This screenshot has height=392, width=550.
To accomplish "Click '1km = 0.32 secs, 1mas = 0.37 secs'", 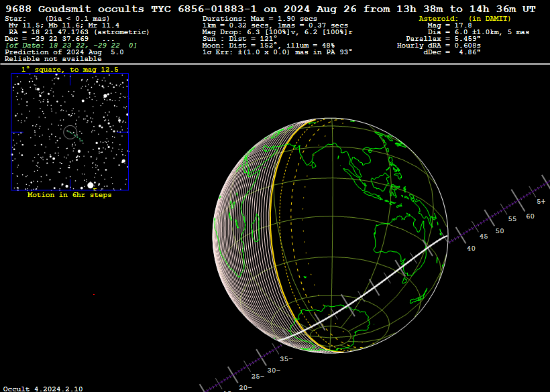I will coord(275,25).
